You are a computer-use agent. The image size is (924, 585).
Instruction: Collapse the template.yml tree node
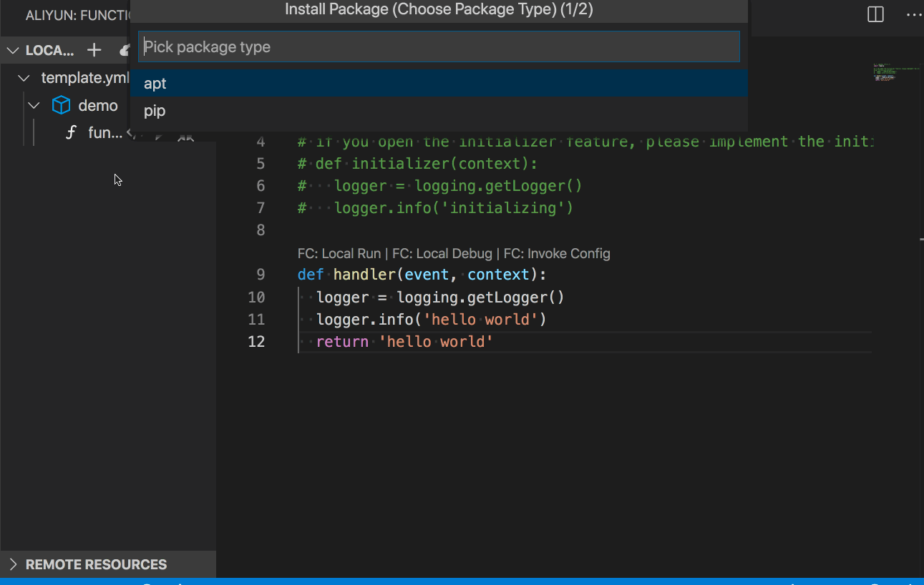(24, 78)
